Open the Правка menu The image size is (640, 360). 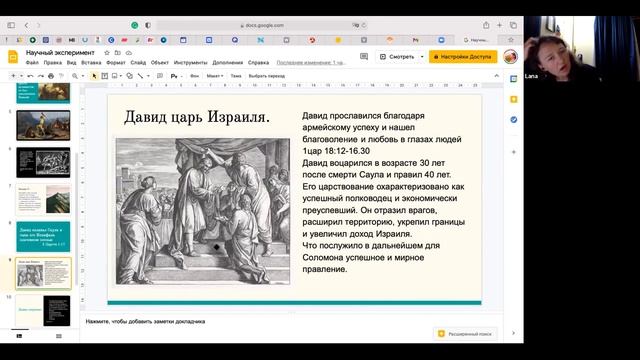pos(53,63)
